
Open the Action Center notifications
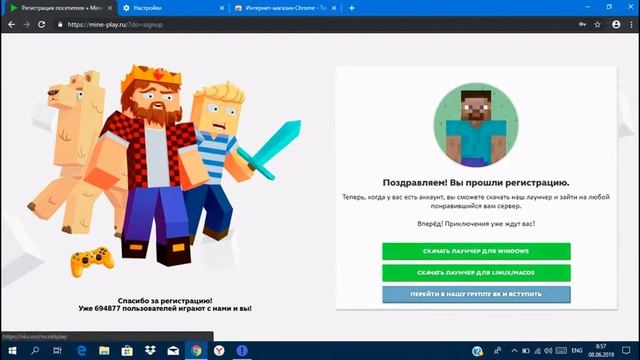click(626, 351)
